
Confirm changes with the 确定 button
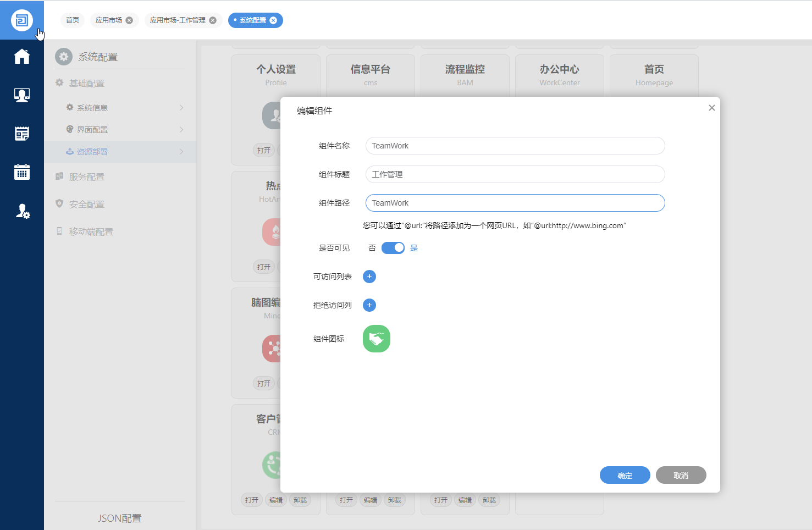point(625,476)
